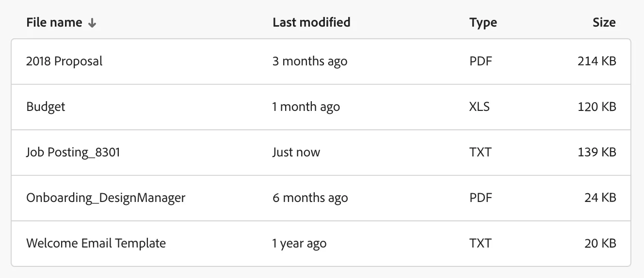Click the Last modified column header
Viewport: 644px width, 278px height.
click(x=311, y=22)
